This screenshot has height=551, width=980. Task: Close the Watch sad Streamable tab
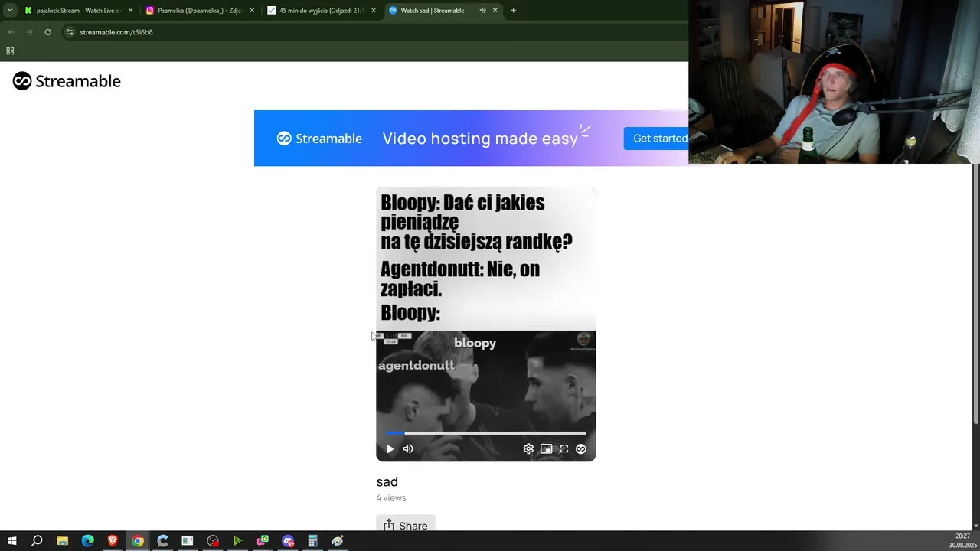tap(495, 11)
